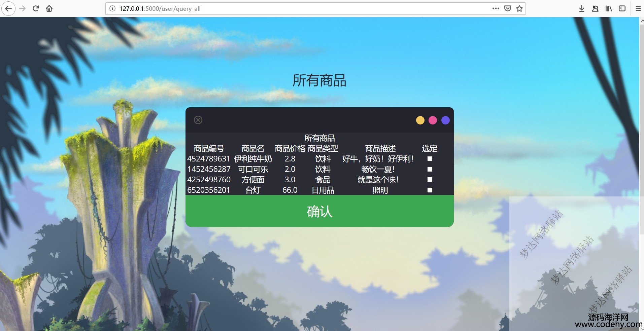Open the hamburger application menu

click(638, 8)
